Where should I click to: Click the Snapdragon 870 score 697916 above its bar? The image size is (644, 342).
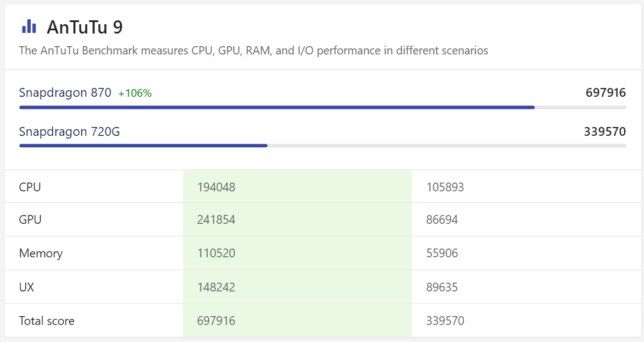tap(606, 92)
